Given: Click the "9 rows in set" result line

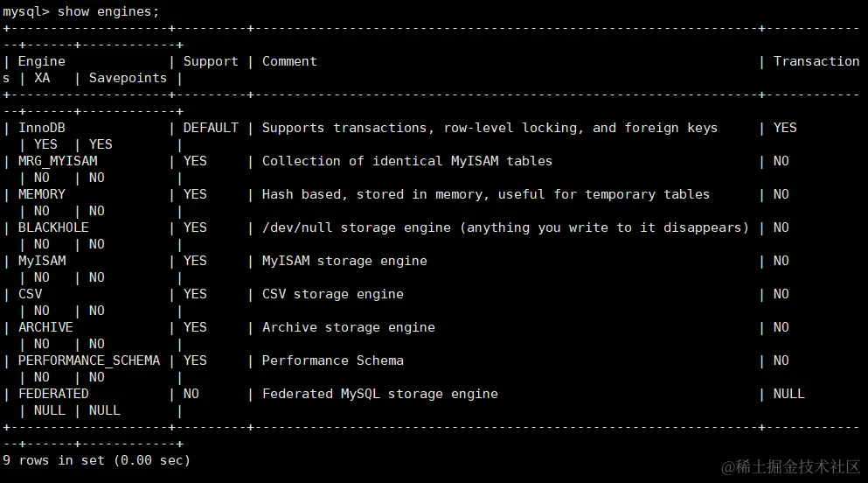Looking at the screenshot, I should (96, 460).
